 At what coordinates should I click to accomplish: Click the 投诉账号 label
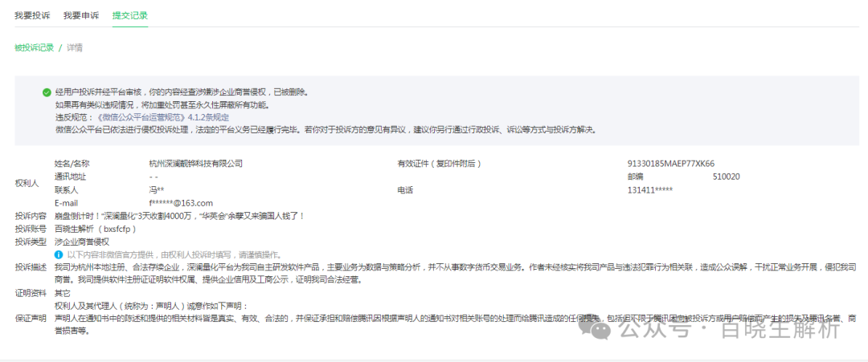(31, 228)
